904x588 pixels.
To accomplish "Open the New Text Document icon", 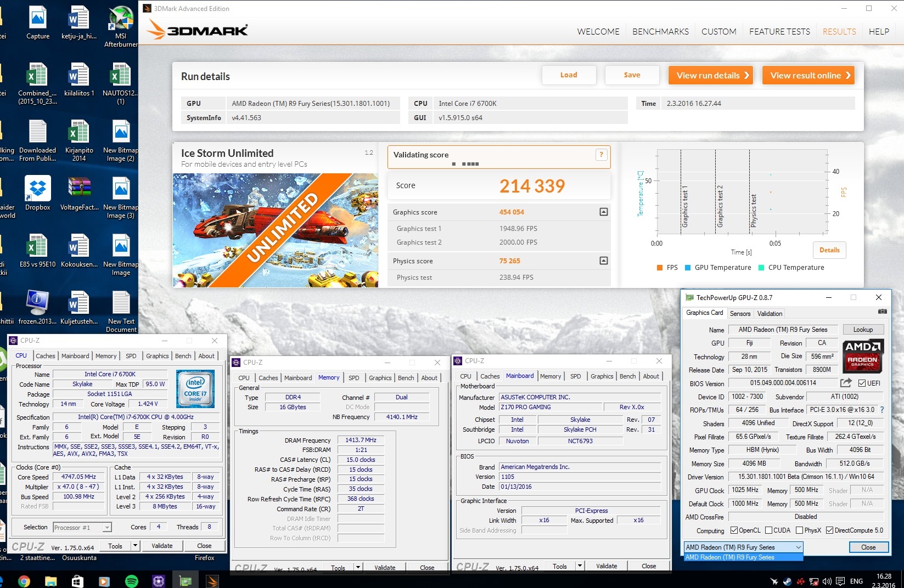I will (121, 312).
